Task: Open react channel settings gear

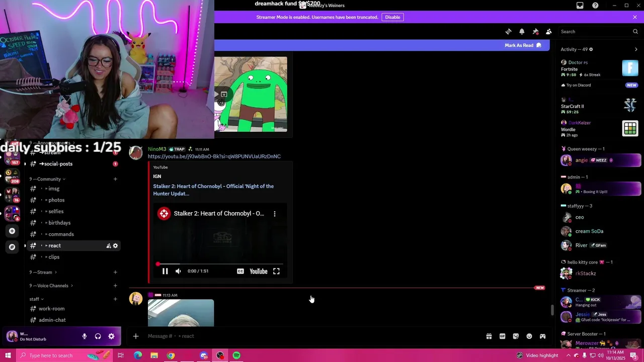Action: 115,246
